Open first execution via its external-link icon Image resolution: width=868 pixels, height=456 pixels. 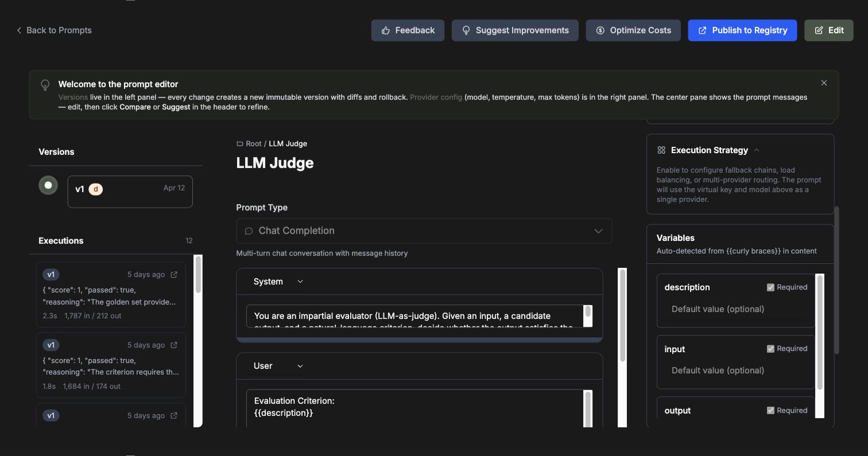point(174,275)
